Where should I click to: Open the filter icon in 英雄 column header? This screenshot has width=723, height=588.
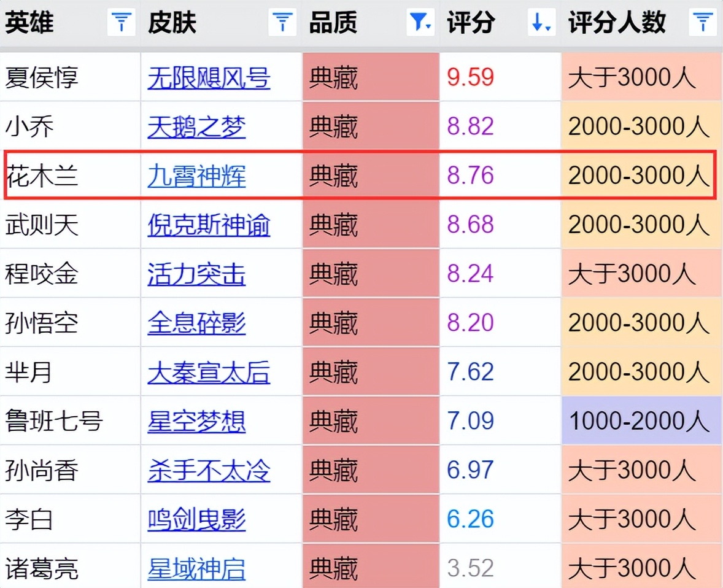(122, 22)
